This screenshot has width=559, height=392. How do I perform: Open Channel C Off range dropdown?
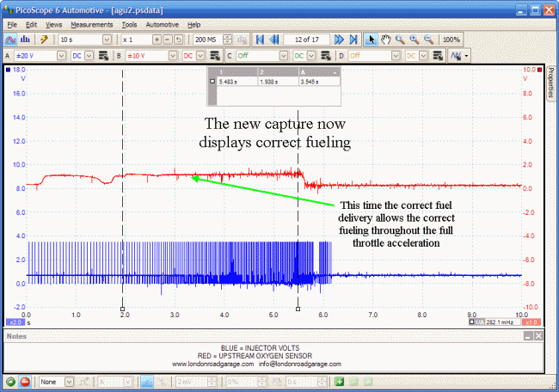pyautogui.click(x=286, y=55)
